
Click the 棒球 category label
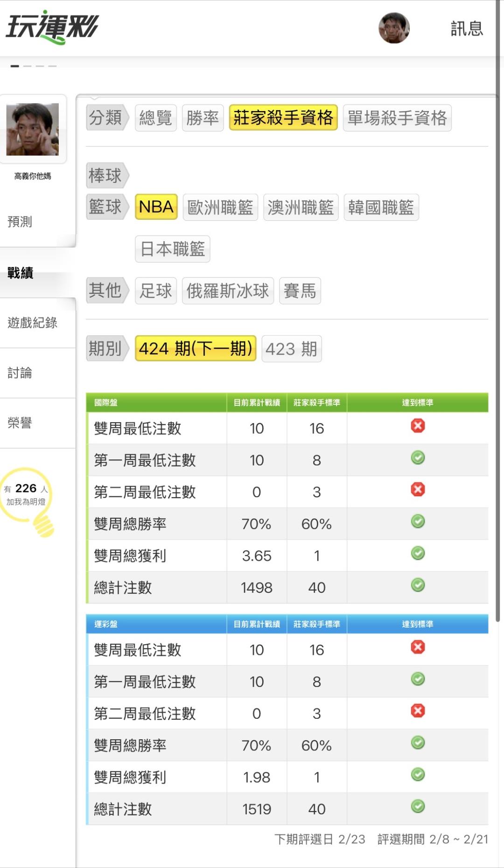pos(107,176)
